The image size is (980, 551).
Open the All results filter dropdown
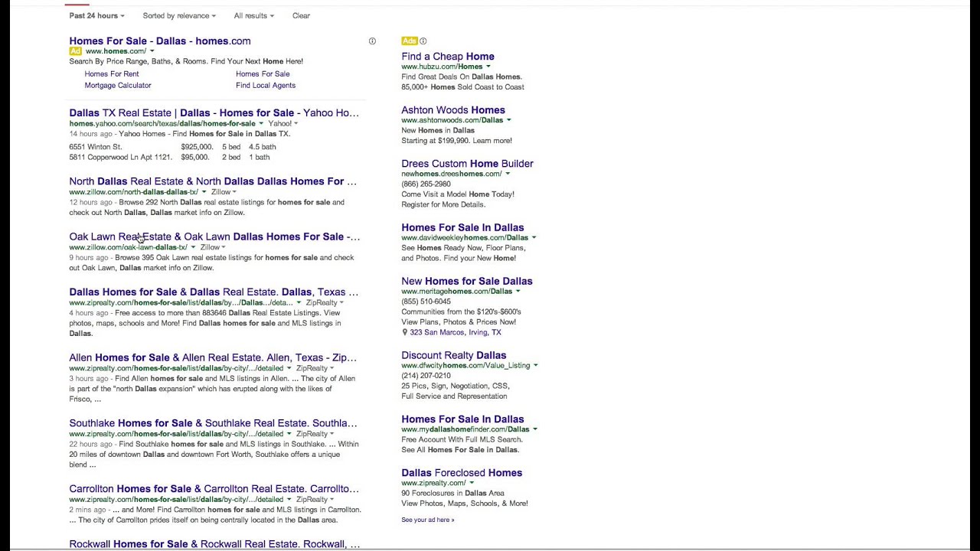[253, 15]
